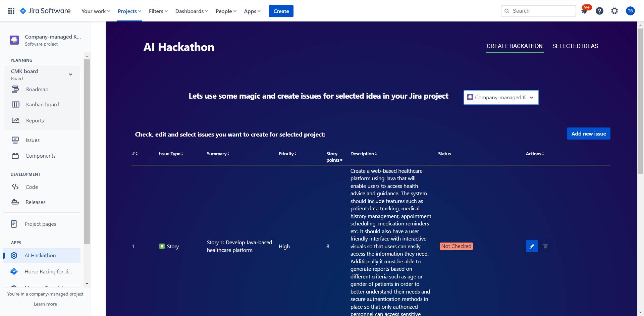Click the Create button
Screen dimensions: 644x316
tap(281, 11)
